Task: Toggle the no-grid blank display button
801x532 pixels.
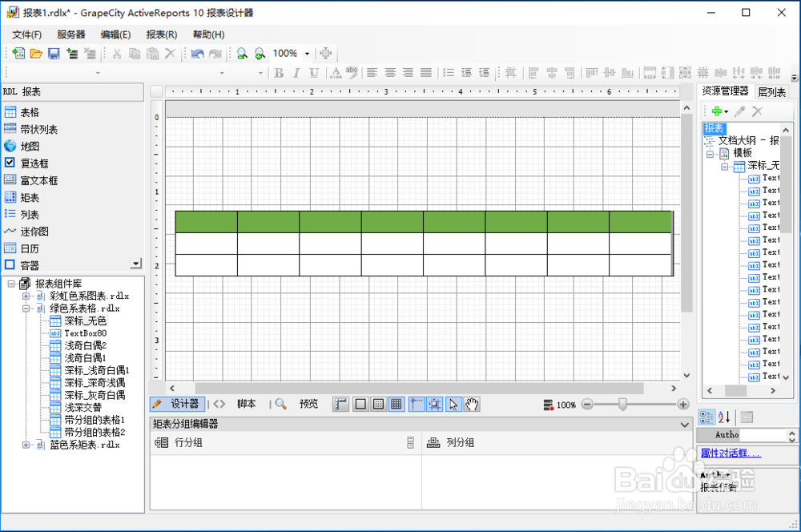Action: pyautogui.click(x=360, y=405)
